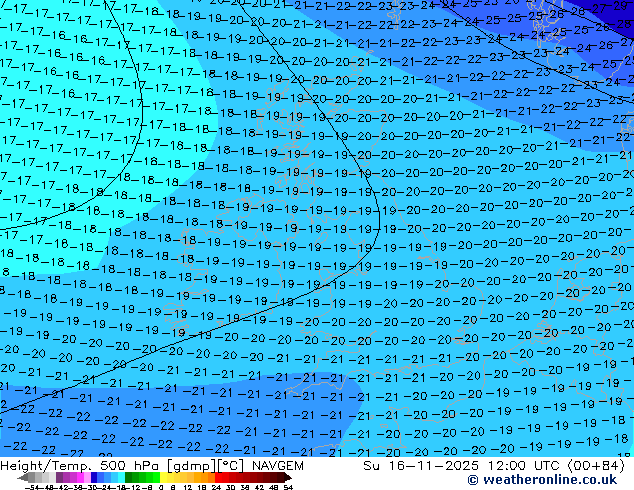Viewport: 634px width, 490px height.
Task: Pick the cyan swatch above -18
Action: [121, 478]
